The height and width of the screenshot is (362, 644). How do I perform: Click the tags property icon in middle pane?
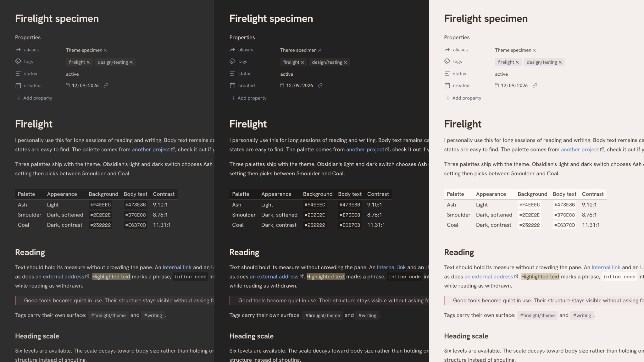[x=232, y=61]
